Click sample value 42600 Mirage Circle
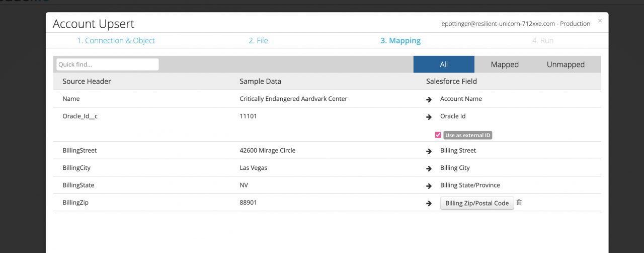Image resolution: width=644 pixels, height=253 pixels. pos(268,150)
